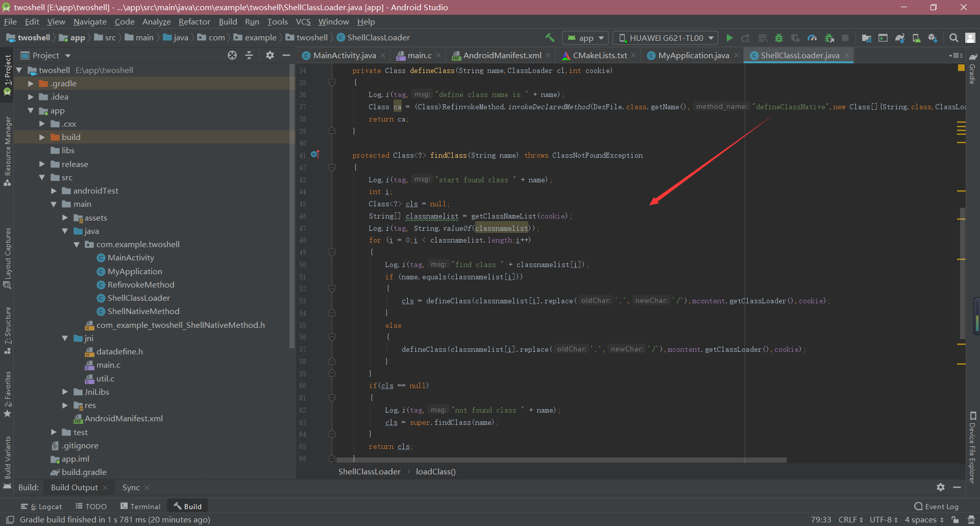Open the HUAWEI G621-TL00 device dropdown
This screenshot has height=526, width=980.
point(666,38)
